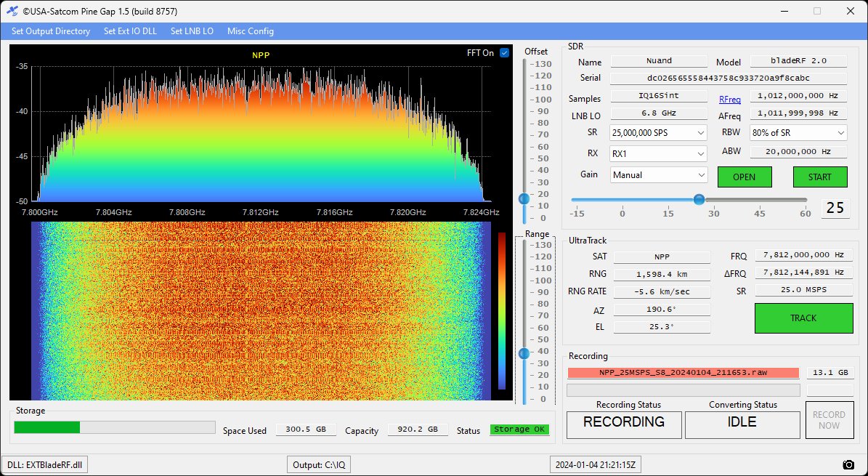Click the satellite icon in the title bar
Screen dimensions: 868x476
(x=12, y=11)
